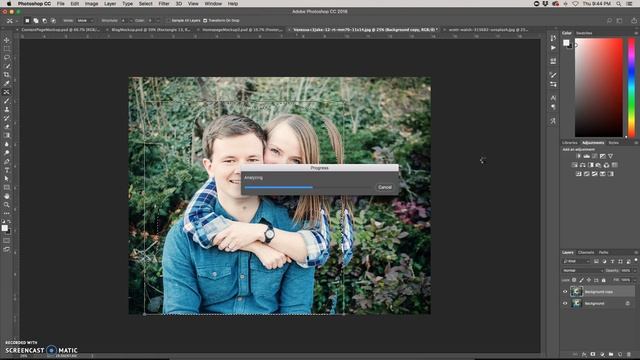Open the layer blend mode Normal dropdown
This screenshot has width=640, height=360.
(x=582, y=271)
